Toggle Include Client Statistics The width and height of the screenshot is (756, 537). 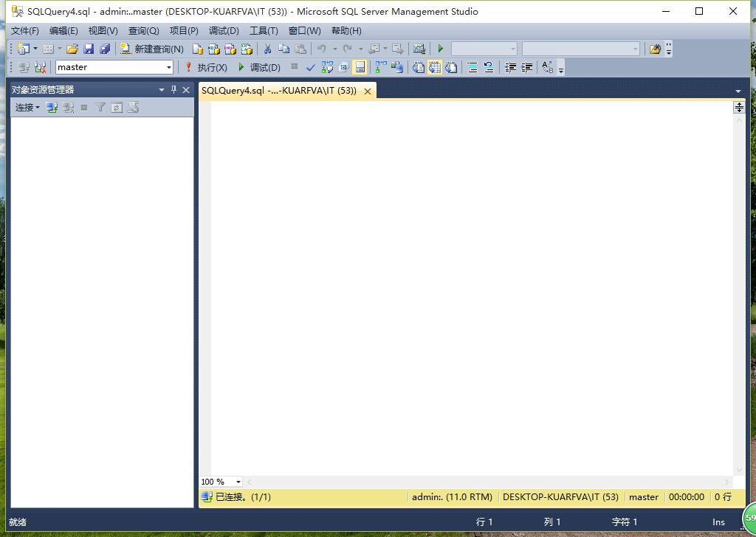(x=396, y=67)
